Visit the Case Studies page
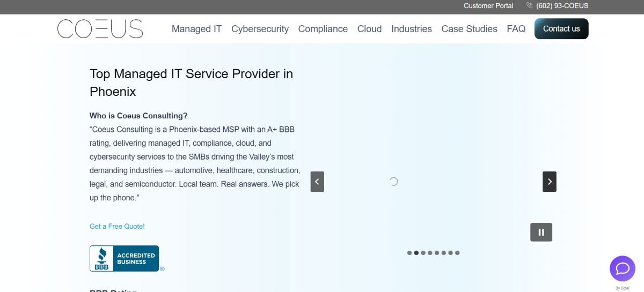The height and width of the screenshot is (292, 644). point(470,29)
